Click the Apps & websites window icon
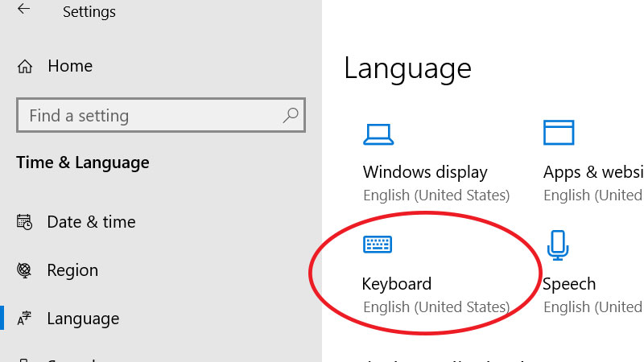 pos(558,133)
